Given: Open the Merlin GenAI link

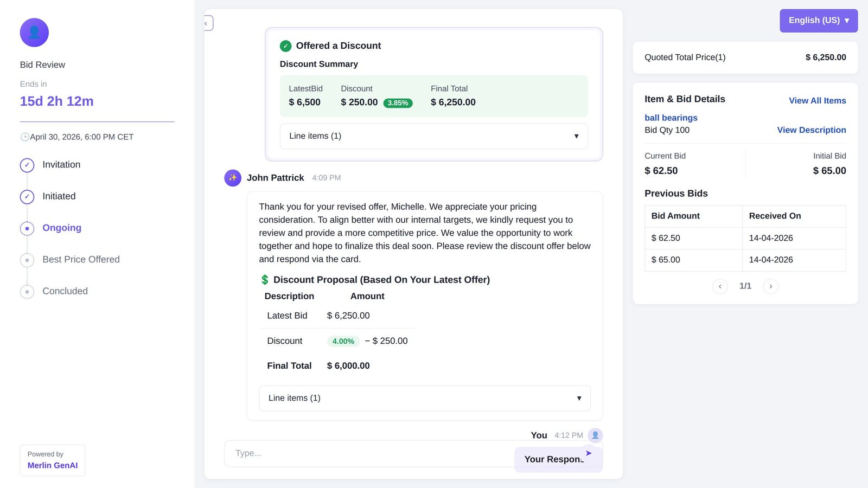Looking at the screenshot, I should tap(53, 465).
